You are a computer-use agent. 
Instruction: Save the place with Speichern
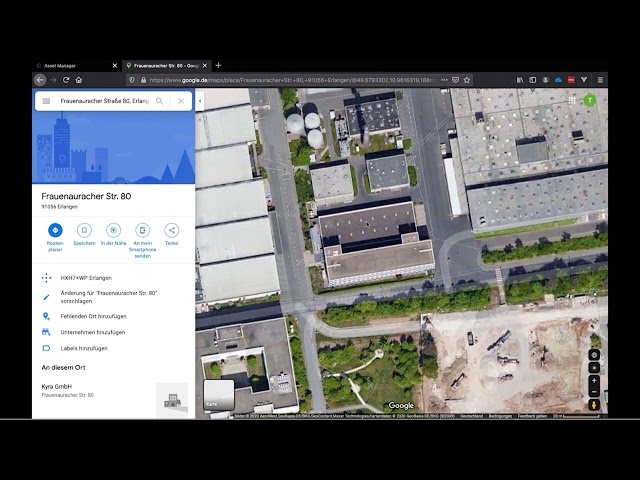84,234
